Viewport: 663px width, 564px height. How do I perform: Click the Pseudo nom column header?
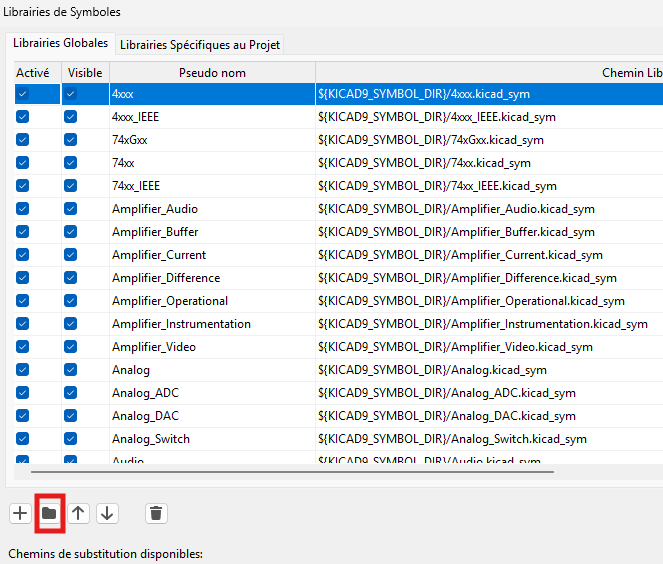point(212,73)
